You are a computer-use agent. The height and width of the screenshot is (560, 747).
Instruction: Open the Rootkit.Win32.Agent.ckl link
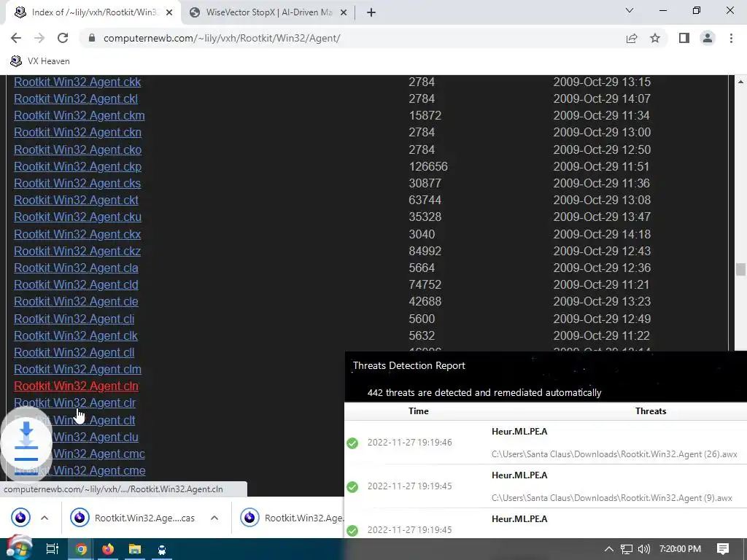pos(76,98)
